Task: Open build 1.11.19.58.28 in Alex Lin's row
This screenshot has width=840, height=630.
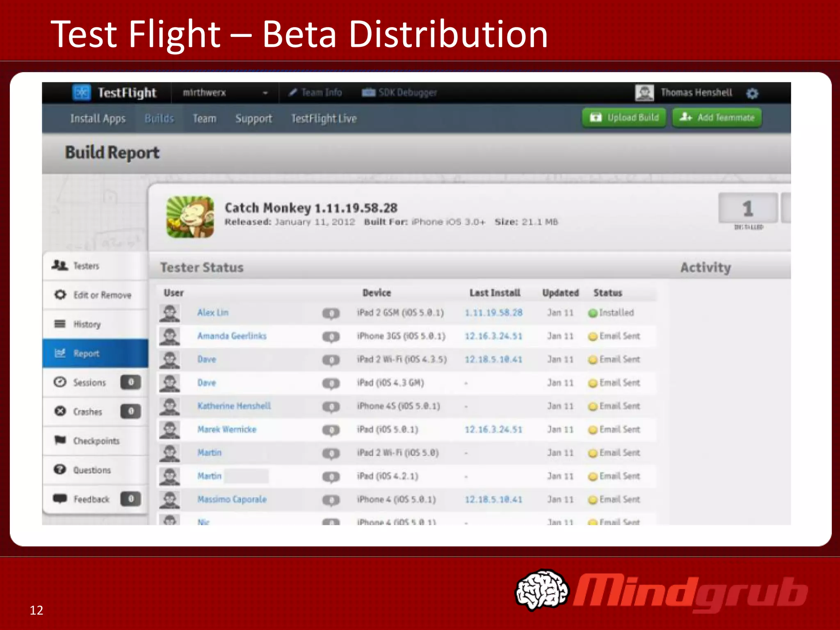Action: 493,313
